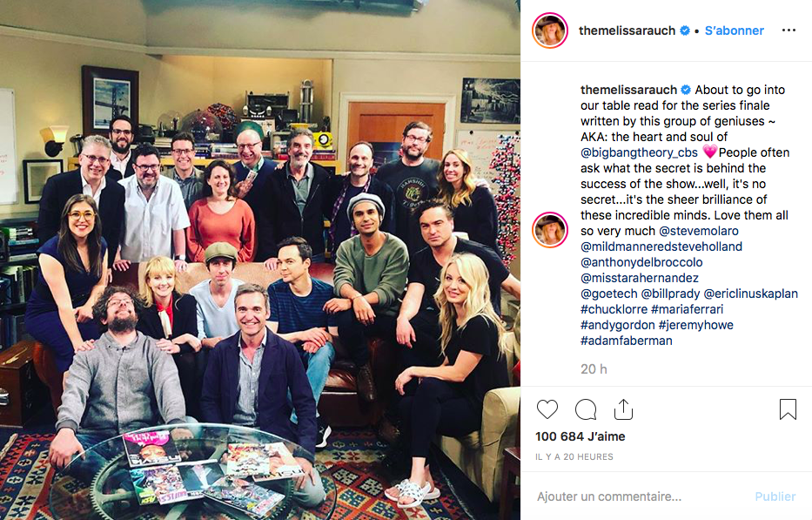Save the post with the bookmark icon
The width and height of the screenshot is (812, 520).
click(x=788, y=409)
